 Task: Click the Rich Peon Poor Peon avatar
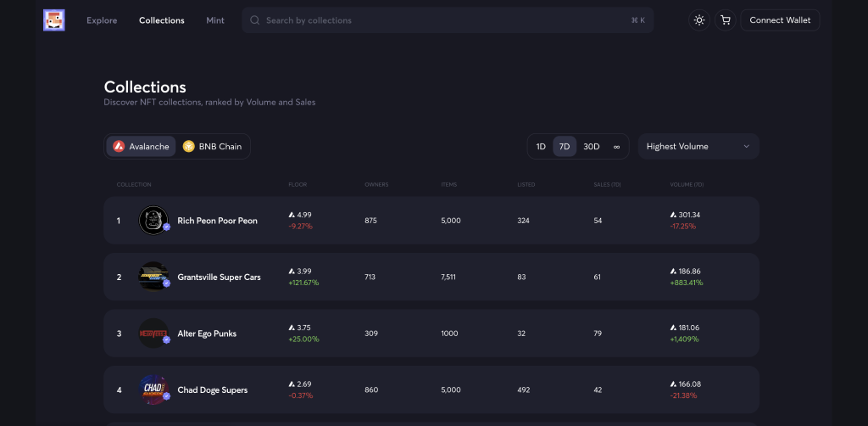(153, 221)
